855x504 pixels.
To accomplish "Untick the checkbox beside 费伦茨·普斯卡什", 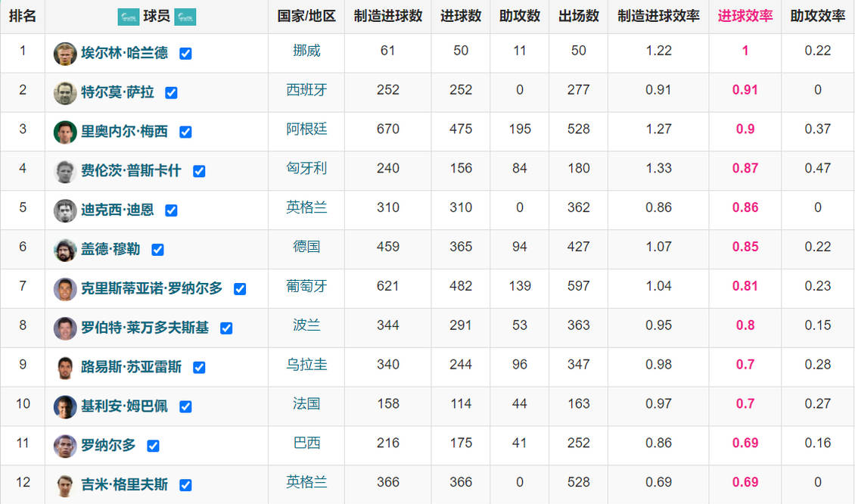I will pos(199,171).
